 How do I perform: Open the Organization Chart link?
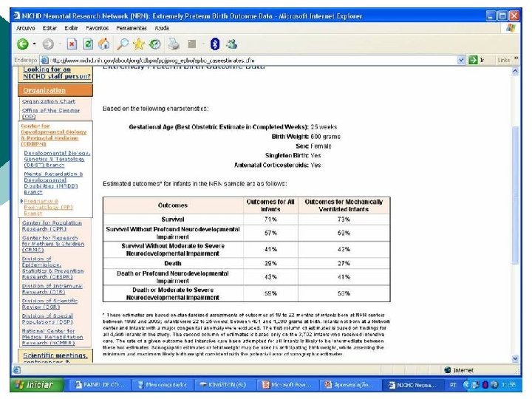(49, 101)
